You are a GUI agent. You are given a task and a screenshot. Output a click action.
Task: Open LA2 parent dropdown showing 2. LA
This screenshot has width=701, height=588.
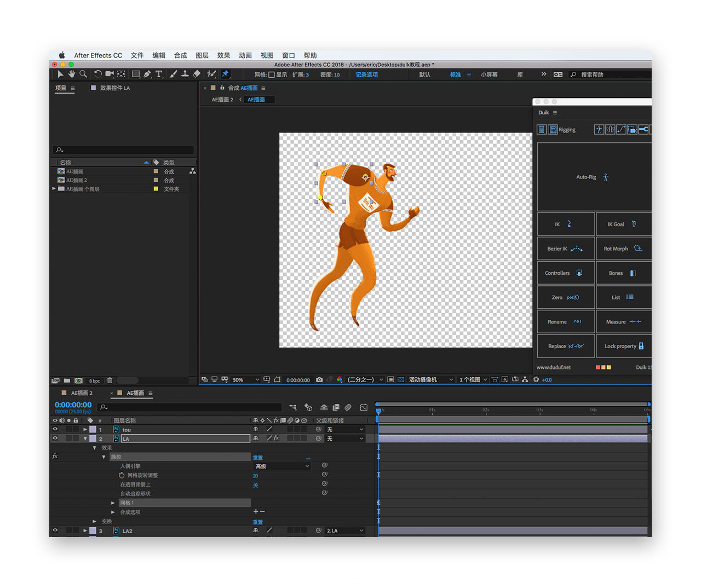(x=344, y=531)
